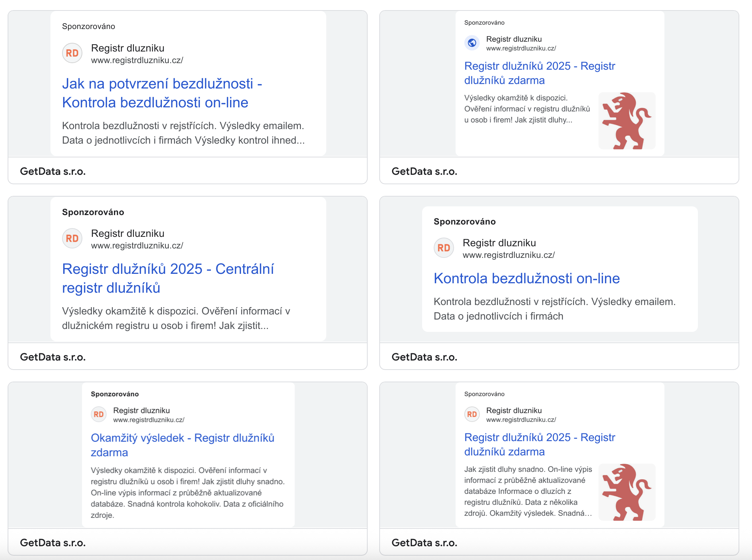This screenshot has height=560, width=752.
Task: Click the RD logo in the 'Jak na potvrzení bezdlužnosti' ad
Action: 72,53
